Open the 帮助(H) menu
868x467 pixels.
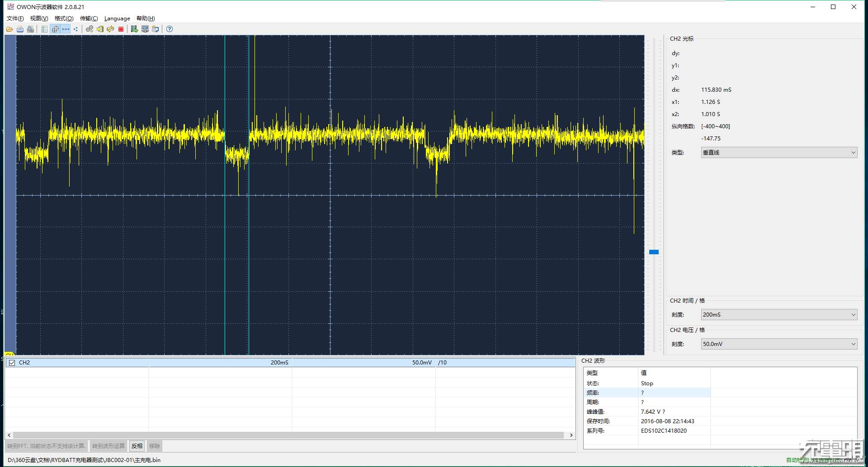pos(146,19)
